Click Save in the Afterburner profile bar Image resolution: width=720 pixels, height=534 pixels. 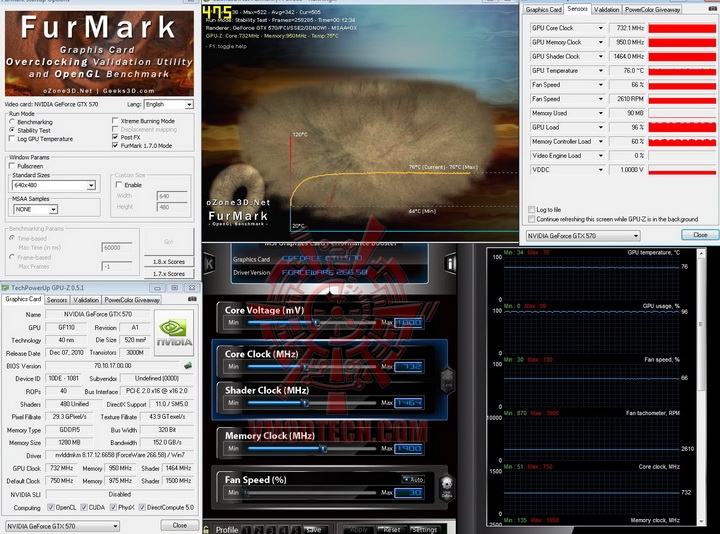coord(314,529)
